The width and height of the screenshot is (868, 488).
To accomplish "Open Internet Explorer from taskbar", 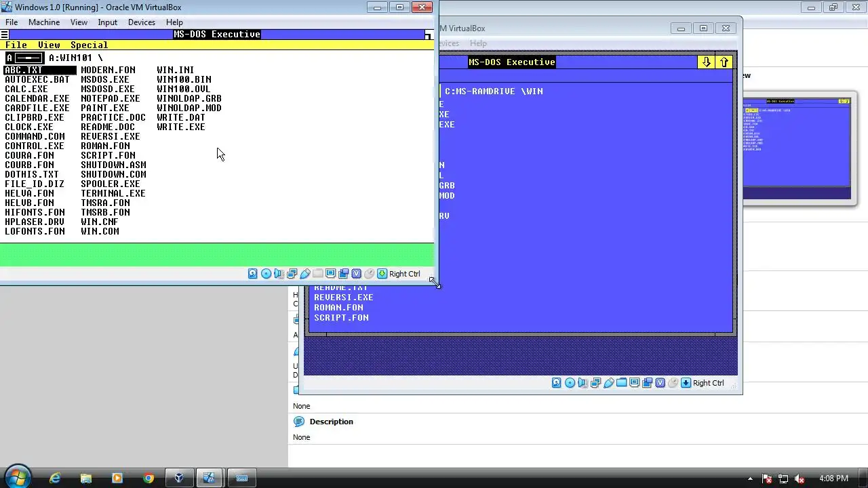I will [x=55, y=478].
